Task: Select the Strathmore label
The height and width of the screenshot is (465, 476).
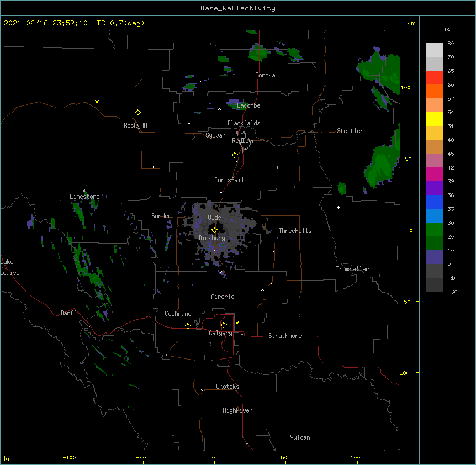Action: [x=285, y=336]
